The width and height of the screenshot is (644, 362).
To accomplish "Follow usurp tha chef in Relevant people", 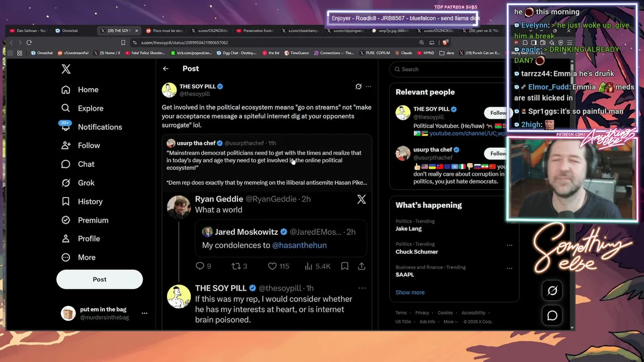I will (x=498, y=153).
